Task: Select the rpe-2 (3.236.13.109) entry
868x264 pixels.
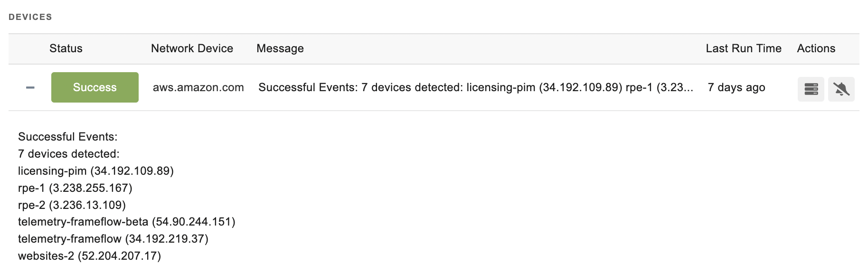Action: point(72,205)
